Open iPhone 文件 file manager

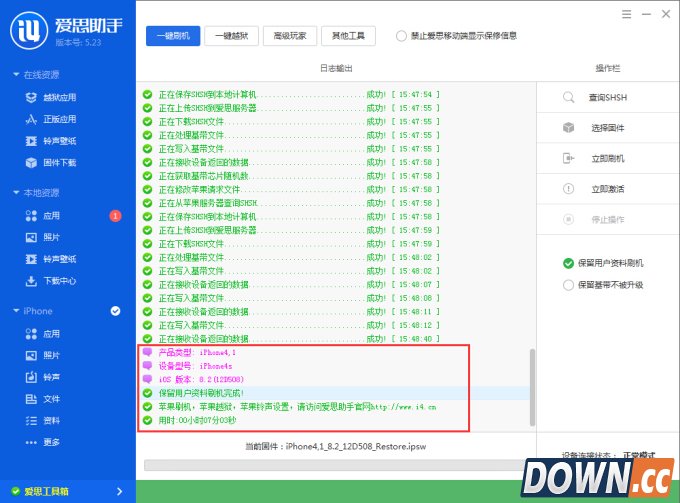tap(50, 399)
